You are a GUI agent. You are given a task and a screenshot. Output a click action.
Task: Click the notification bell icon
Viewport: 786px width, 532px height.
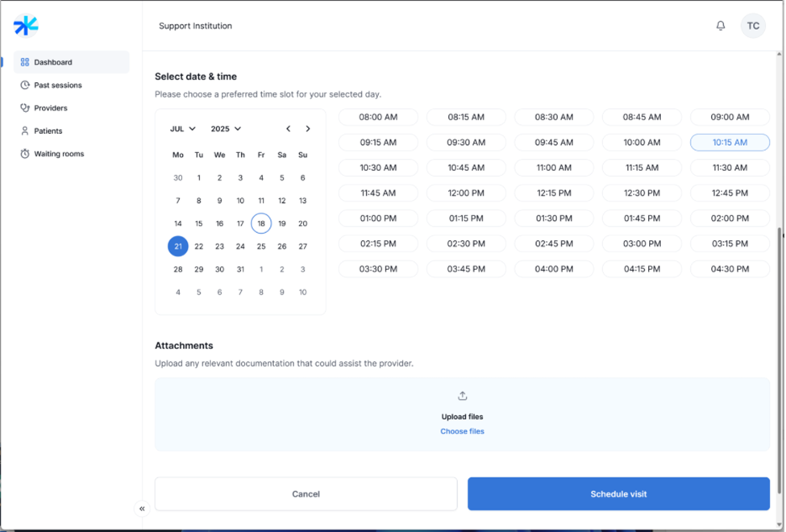(721, 26)
